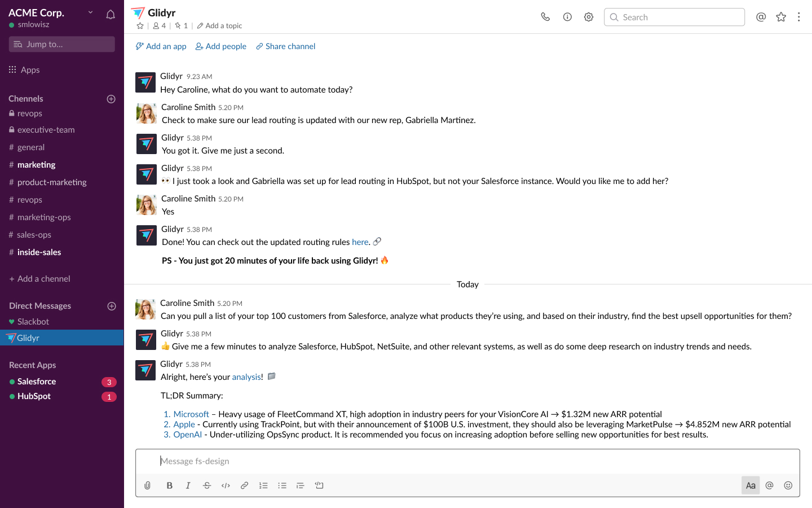Select the Glidyr direct message

[62, 338]
